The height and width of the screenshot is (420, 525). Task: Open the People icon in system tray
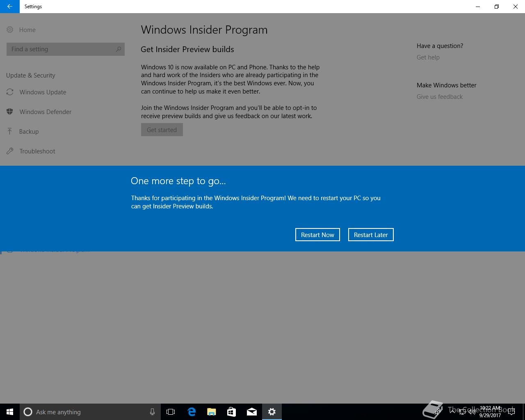[438, 412]
